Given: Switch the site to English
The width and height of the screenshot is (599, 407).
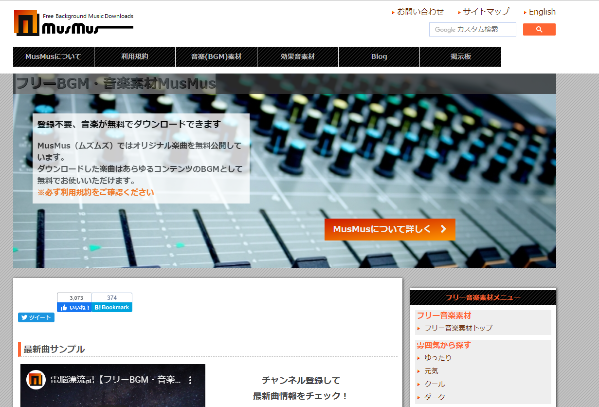Looking at the screenshot, I should 542,12.
